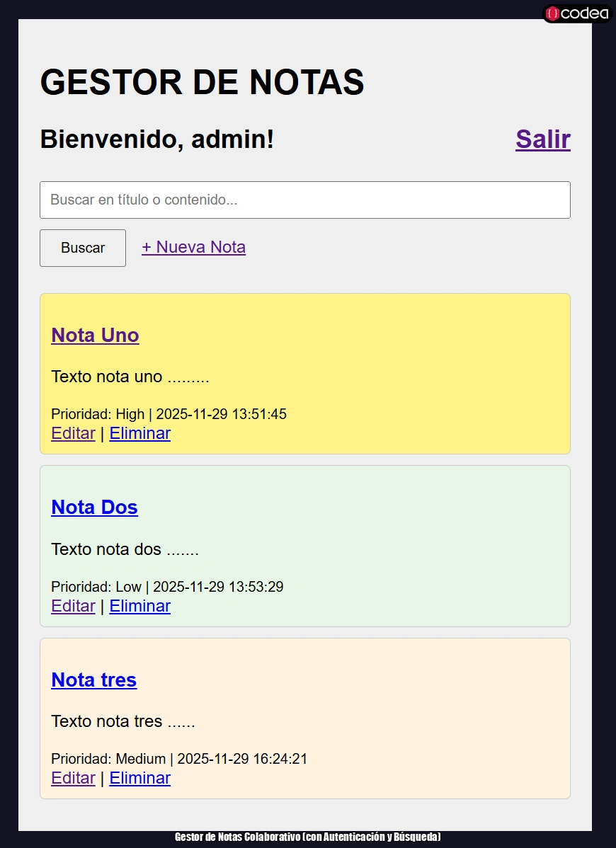Viewport: 616px width, 848px height.
Task: Click the footer title Gestor de Notas Colaborativo
Action: [308, 836]
